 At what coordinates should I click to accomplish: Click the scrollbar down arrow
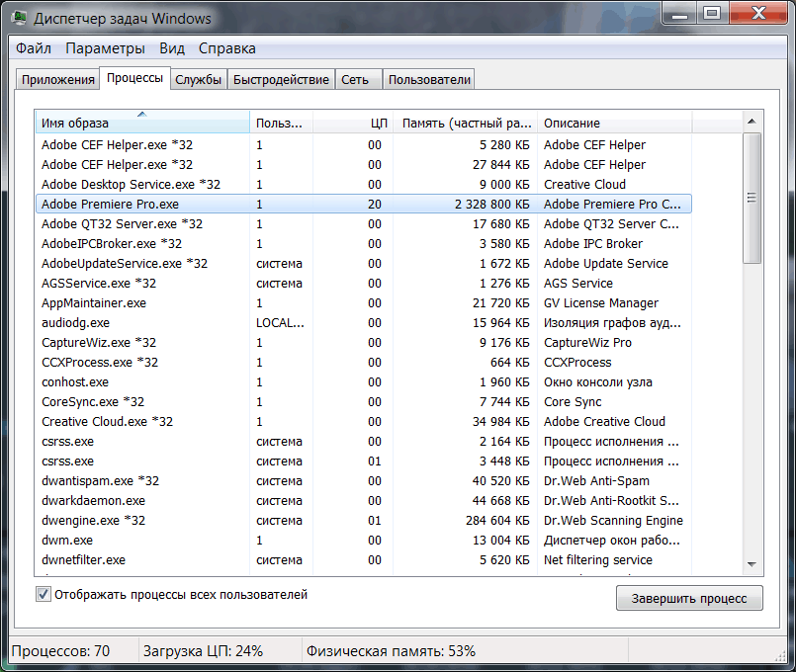click(x=752, y=564)
